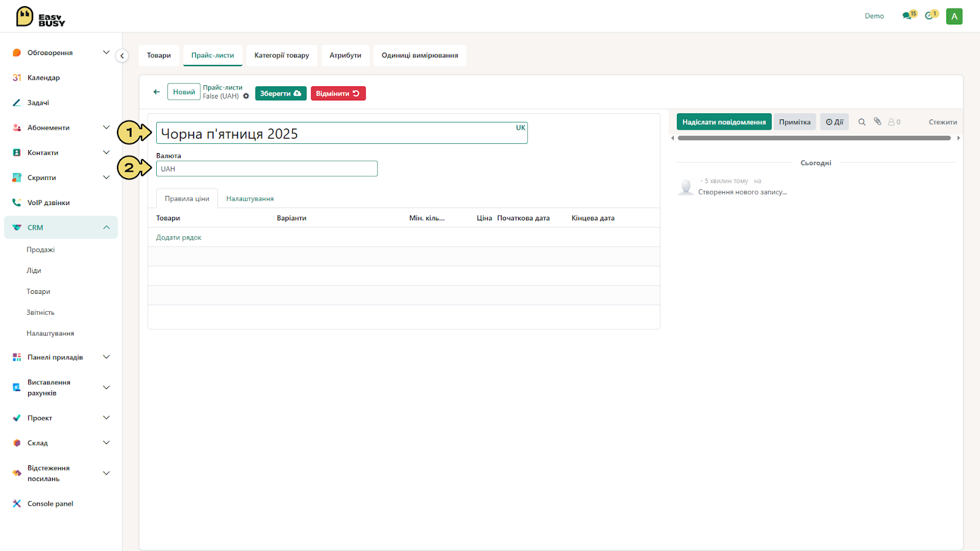Viewport: 980px width, 551px height.
Task: Open search in the message panel
Action: coord(862,122)
